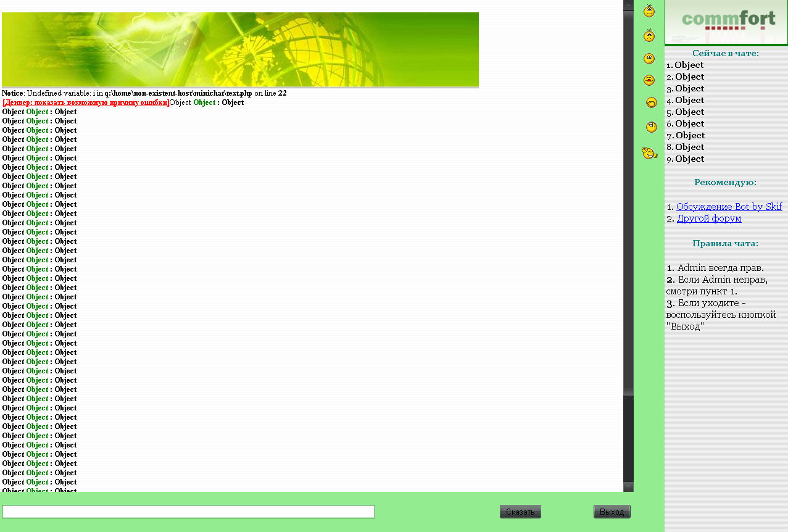Viewport: 788px width, 532px height.
Task: Click the chat scrollbar up arrow
Action: point(628,6)
